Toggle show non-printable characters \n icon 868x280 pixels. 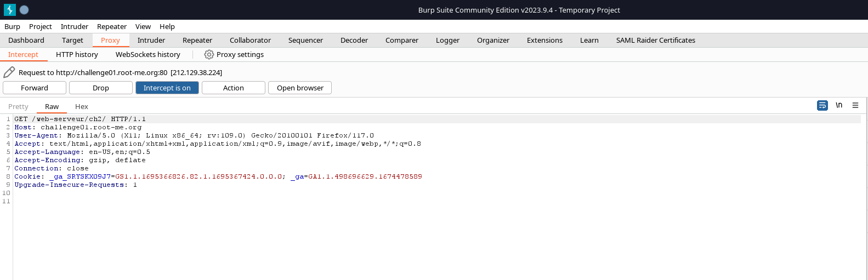[839, 105]
